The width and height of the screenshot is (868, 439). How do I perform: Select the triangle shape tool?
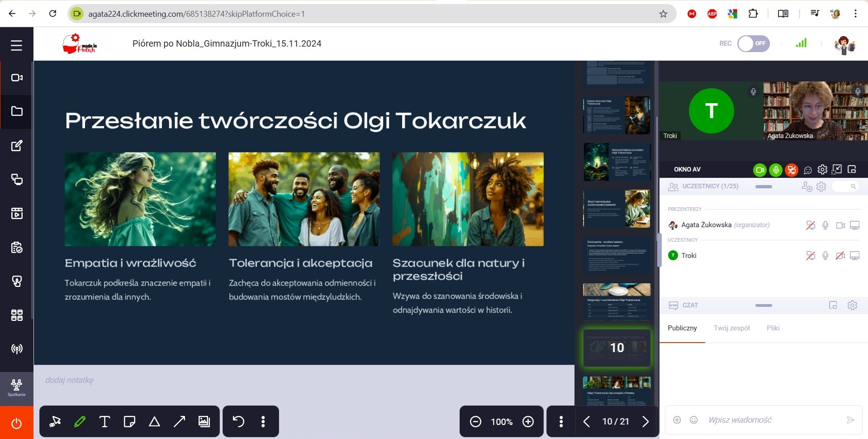[x=154, y=422]
